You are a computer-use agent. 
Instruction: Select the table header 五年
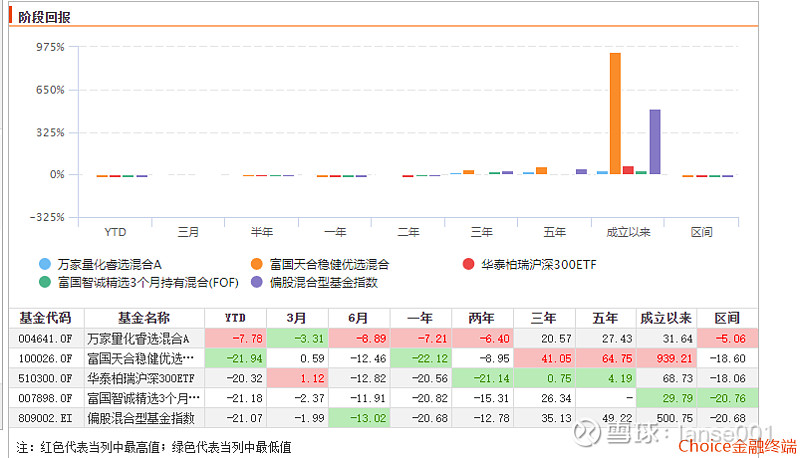click(x=606, y=318)
